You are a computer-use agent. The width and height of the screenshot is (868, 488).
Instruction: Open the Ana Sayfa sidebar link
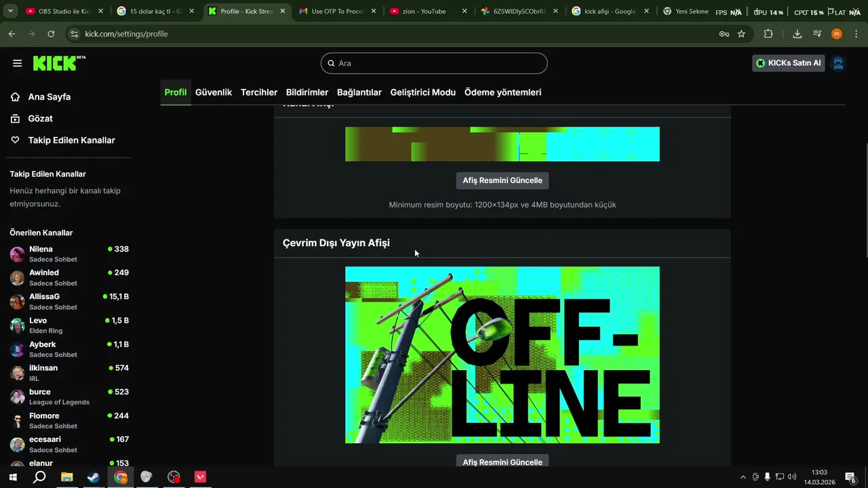pos(49,97)
